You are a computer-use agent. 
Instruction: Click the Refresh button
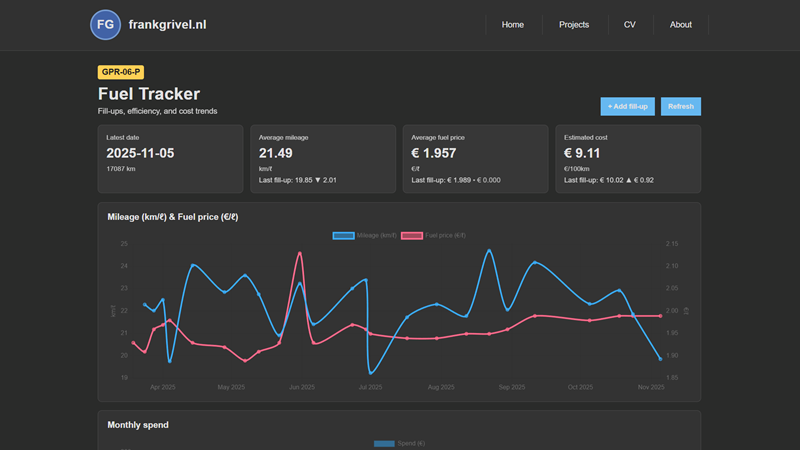[x=681, y=106]
